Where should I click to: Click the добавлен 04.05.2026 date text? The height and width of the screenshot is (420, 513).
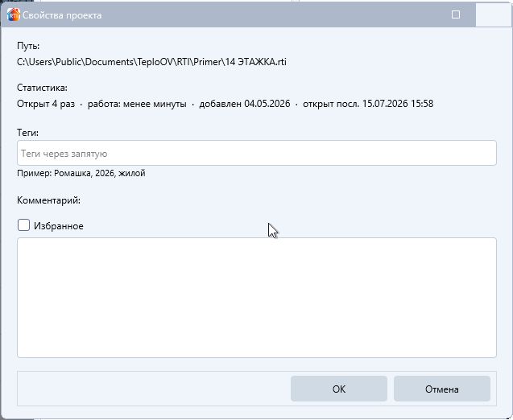click(x=245, y=104)
